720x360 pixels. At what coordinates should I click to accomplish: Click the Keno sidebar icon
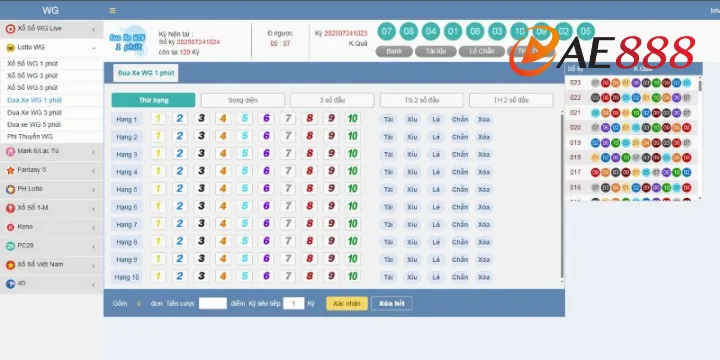(10, 227)
